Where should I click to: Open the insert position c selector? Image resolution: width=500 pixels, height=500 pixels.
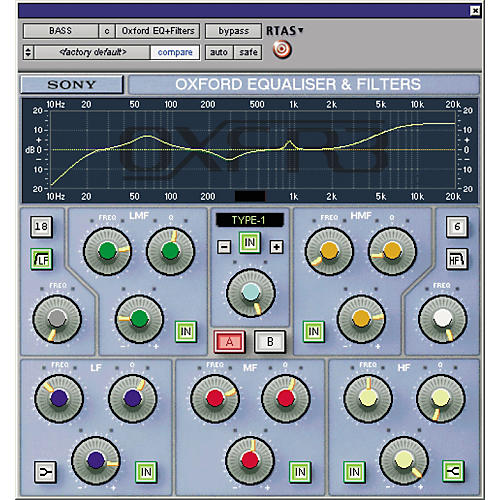click(107, 31)
